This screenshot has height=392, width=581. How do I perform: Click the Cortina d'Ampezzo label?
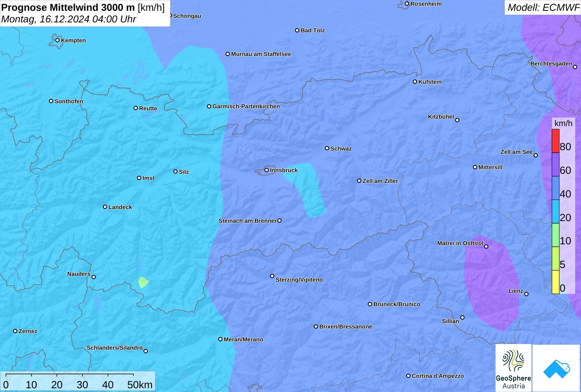(438, 376)
